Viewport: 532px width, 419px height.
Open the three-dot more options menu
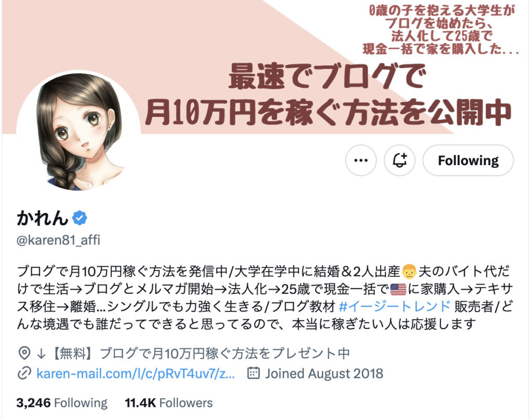tap(361, 160)
